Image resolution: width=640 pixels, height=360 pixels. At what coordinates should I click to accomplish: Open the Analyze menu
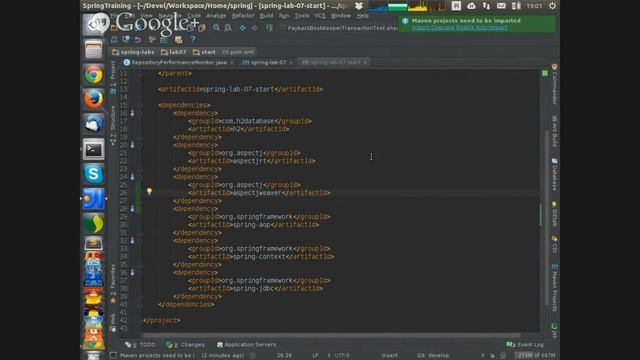[x=216, y=16]
